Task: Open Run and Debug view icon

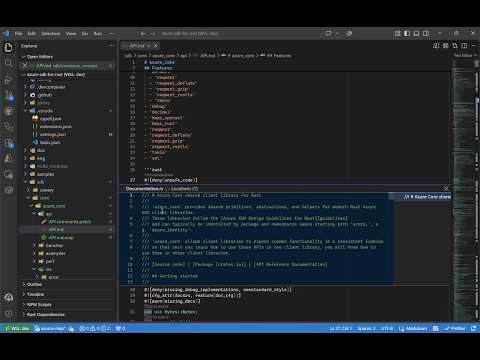Action: pos(9,79)
